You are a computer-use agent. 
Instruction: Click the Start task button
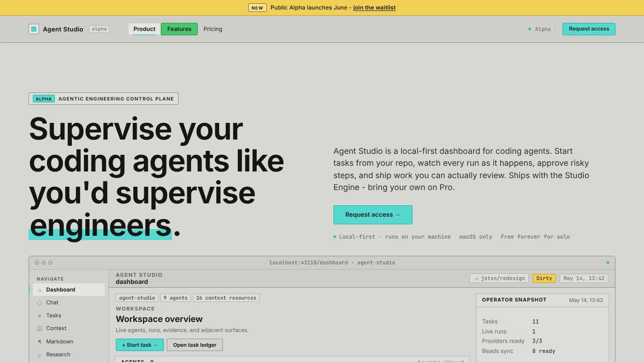coord(140,345)
